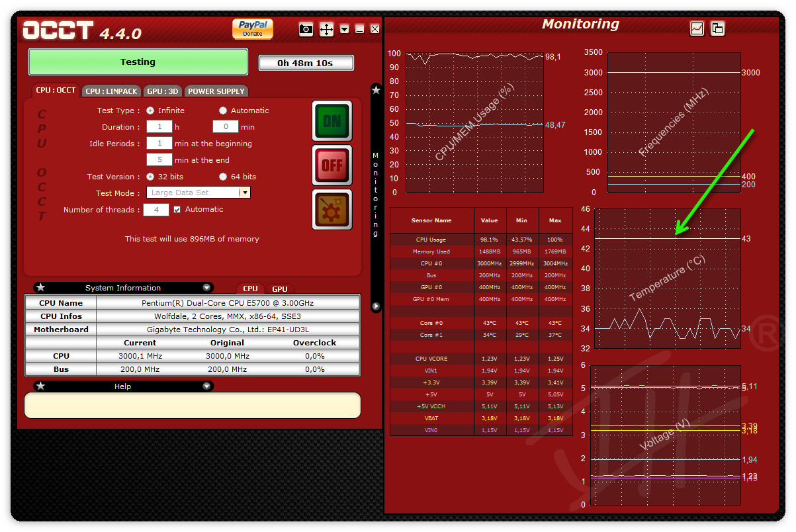Click the Sensor Name column header
The image size is (796, 532).
(431, 220)
